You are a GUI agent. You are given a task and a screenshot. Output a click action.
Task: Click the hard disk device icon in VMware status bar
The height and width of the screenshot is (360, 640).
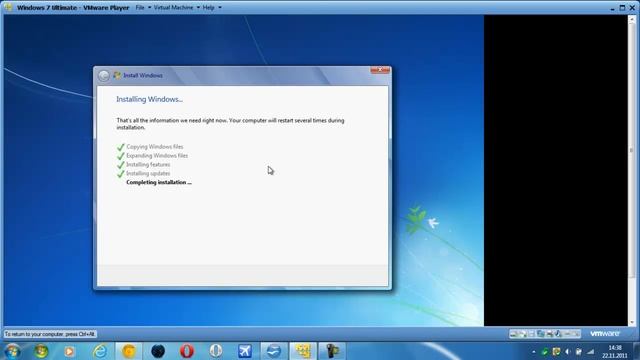tap(513, 334)
